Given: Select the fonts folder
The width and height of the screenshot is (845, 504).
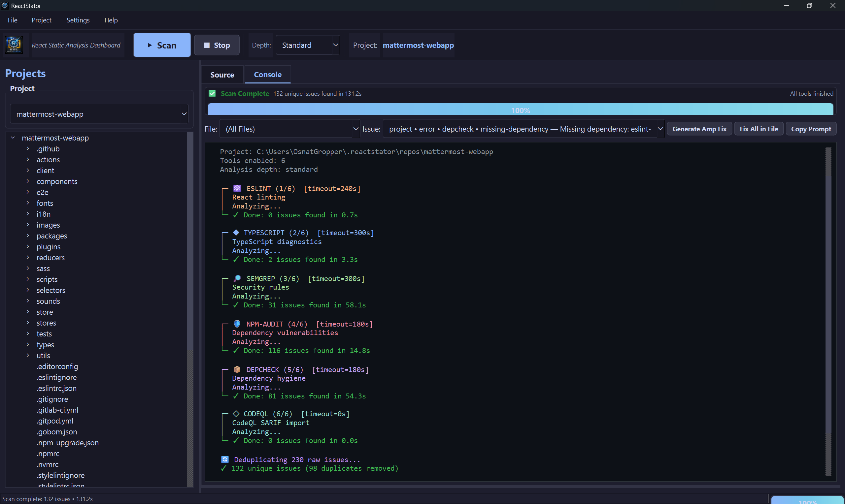Looking at the screenshot, I should click(45, 203).
